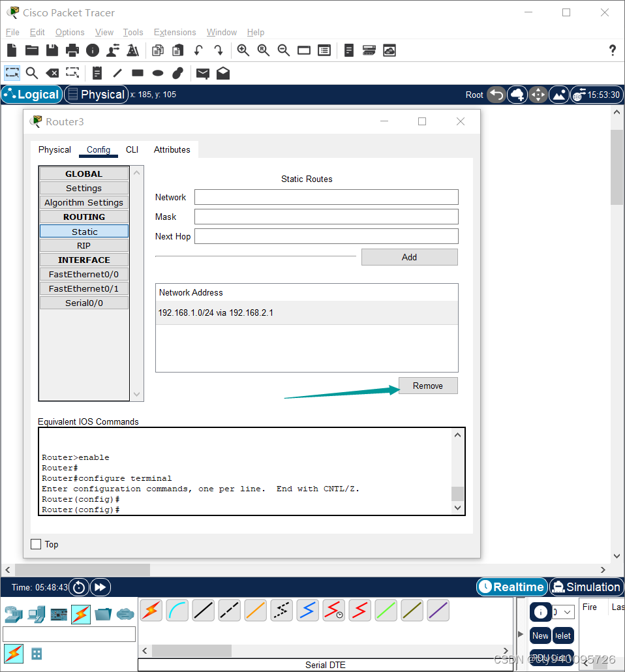
Task: Open RIP routing settings
Action: pos(84,245)
